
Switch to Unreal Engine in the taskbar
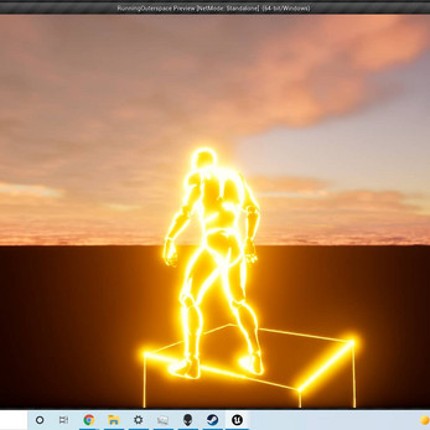237,420
